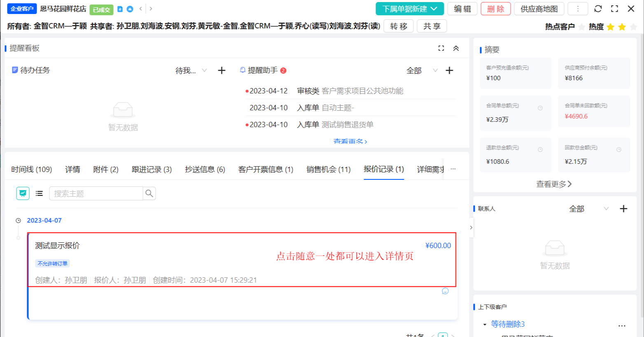Screen dimensions: 644x337
Task: Click clock icon on 合同单总额 card
Action: [540, 108]
